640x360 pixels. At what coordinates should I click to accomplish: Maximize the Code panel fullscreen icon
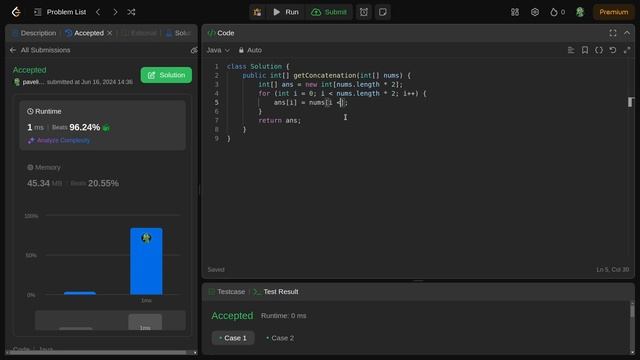point(613,33)
